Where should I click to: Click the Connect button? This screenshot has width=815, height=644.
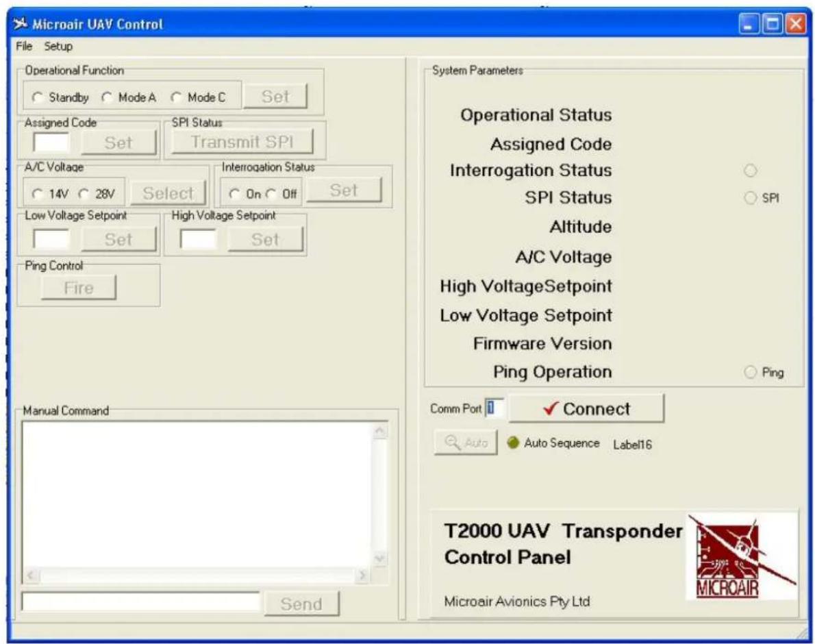click(586, 408)
